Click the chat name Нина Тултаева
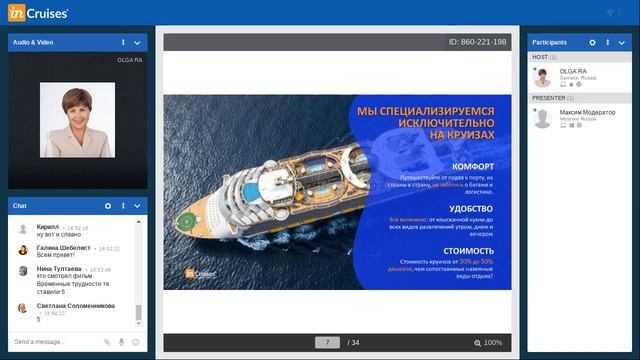Image resolution: width=640 pixels, height=360 pixels. [x=59, y=269]
